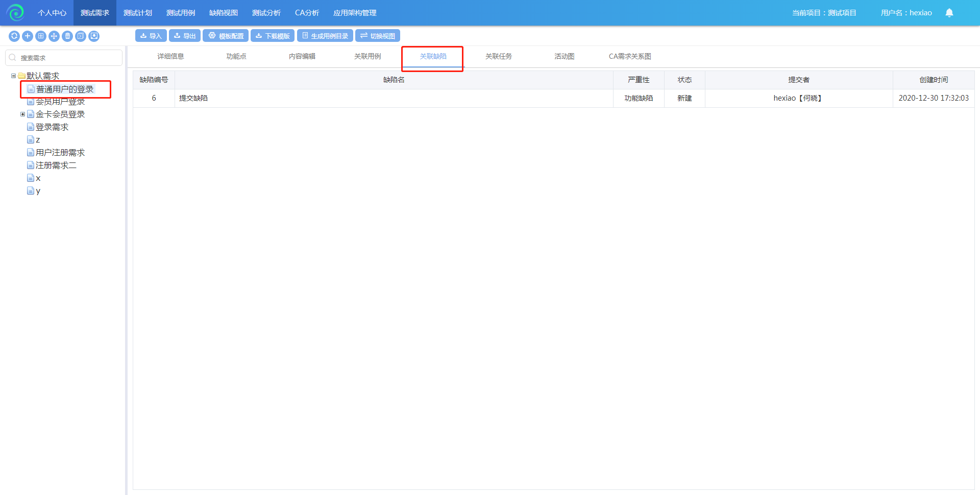The width and height of the screenshot is (980, 495).
Task: Click the 导入 import button
Action: click(151, 36)
